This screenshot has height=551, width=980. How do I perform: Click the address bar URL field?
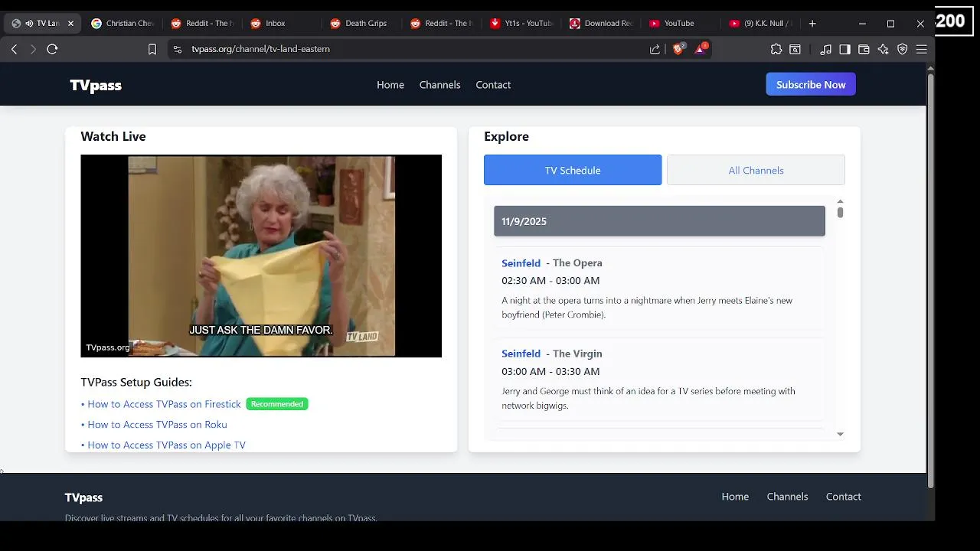point(413,49)
